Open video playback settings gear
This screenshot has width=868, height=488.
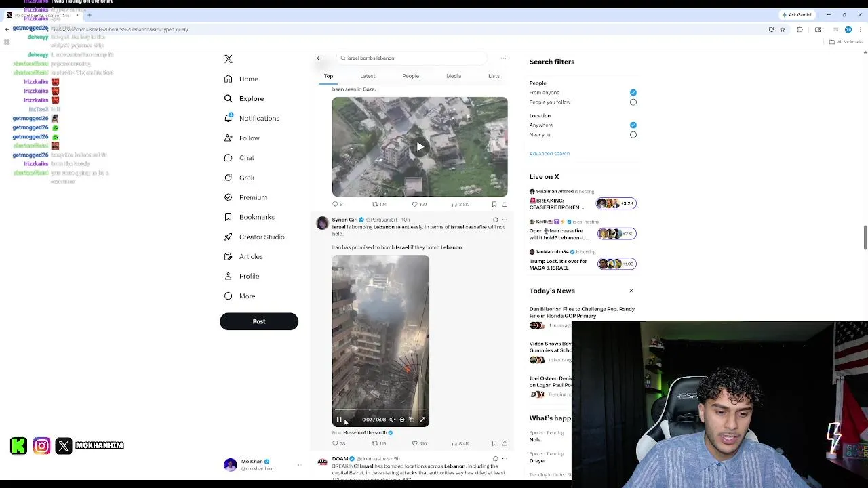tap(401, 420)
